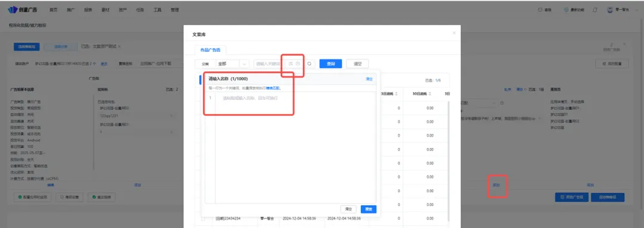Click the 已选 1/6 counter text
This screenshot has width=644, height=228.
click(433, 80)
